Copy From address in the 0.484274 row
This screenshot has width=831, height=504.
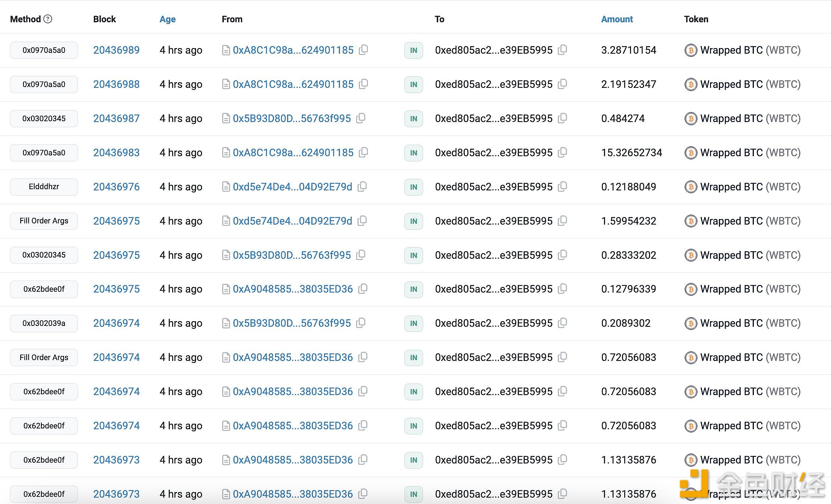coord(361,118)
